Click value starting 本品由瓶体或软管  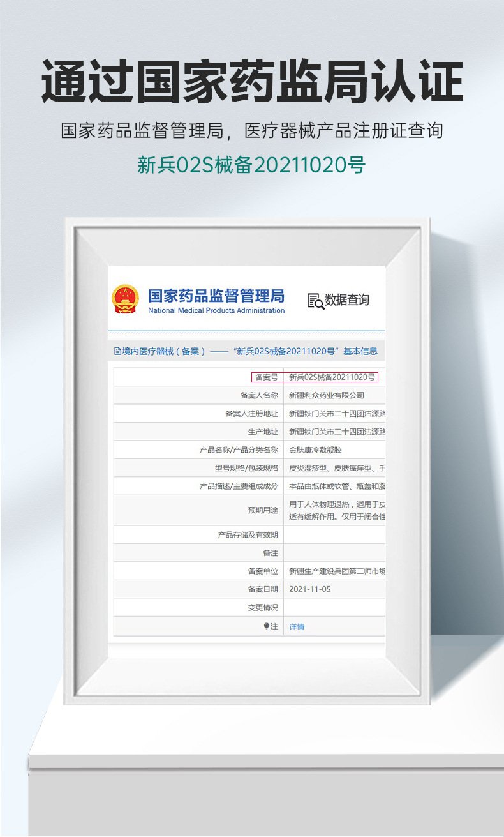pyautogui.click(x=337, y=486)
